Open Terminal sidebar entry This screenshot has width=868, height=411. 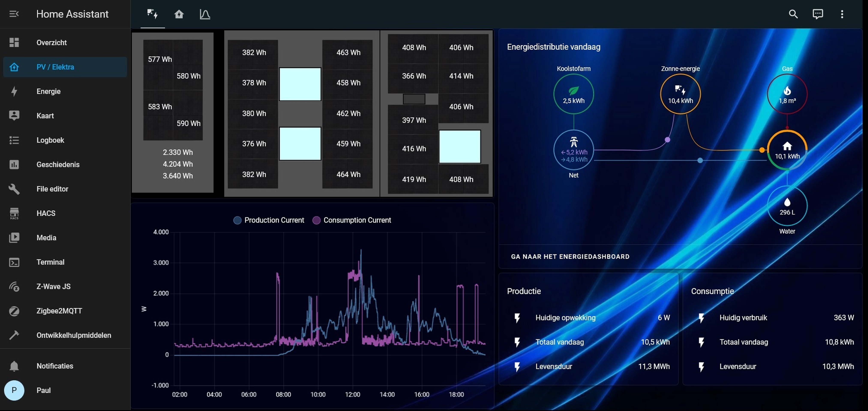pos(50,262)
